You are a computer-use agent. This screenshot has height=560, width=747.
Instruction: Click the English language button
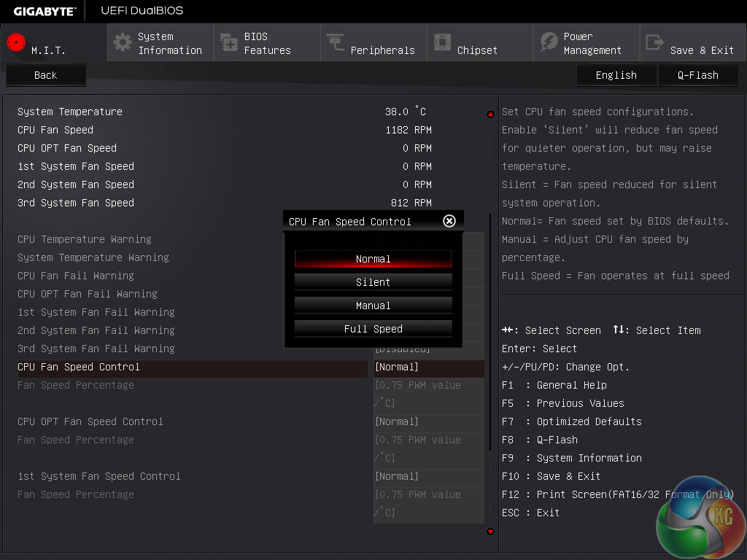coord(616,75)
